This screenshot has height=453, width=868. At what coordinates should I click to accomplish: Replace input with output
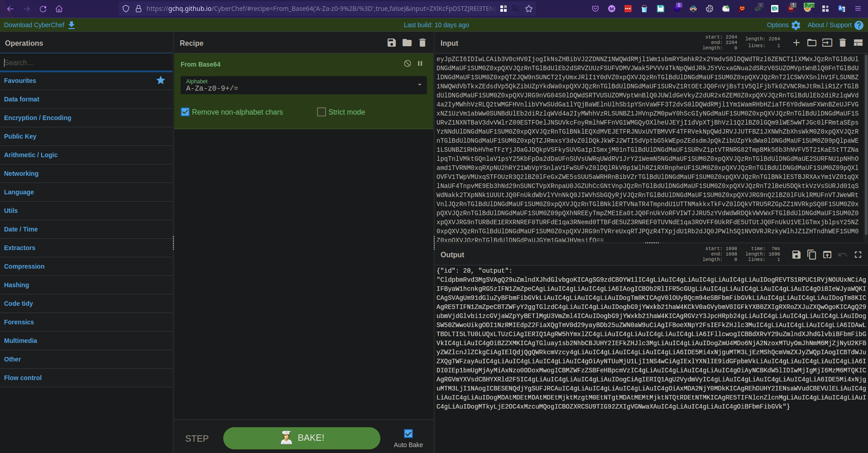[x=827, y=255]
